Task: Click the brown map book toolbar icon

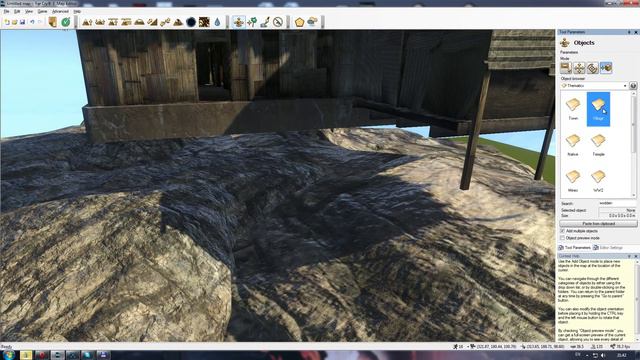Action: pyautogui.click(x=53, y=22)
